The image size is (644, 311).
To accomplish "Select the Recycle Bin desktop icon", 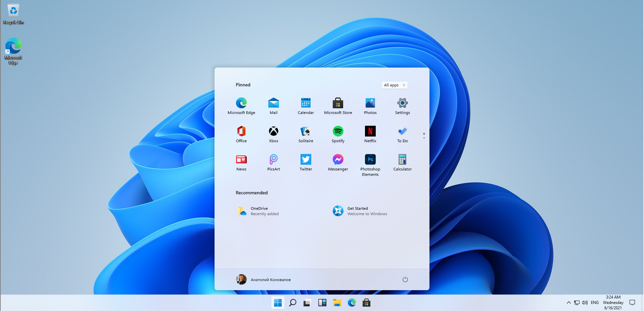I will 13,14.
